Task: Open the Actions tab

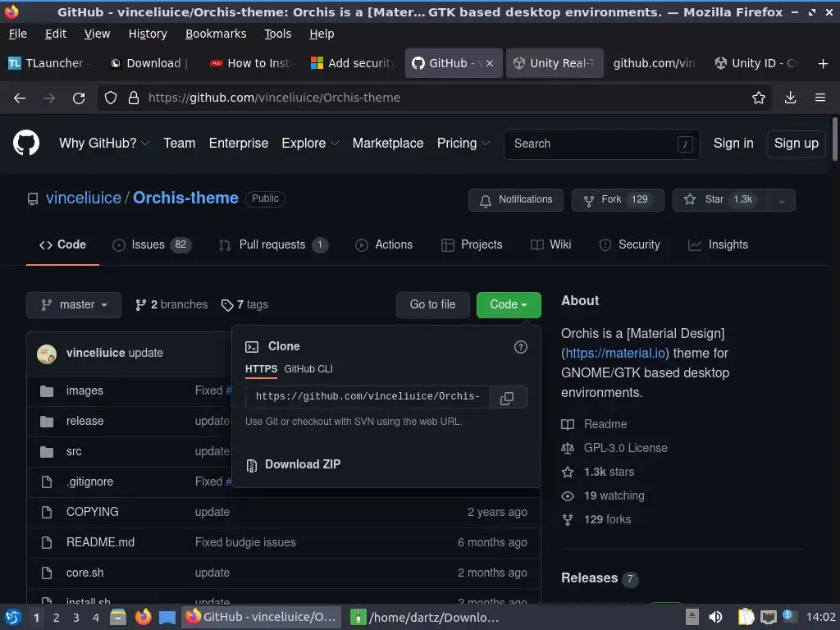Action: 384,244
